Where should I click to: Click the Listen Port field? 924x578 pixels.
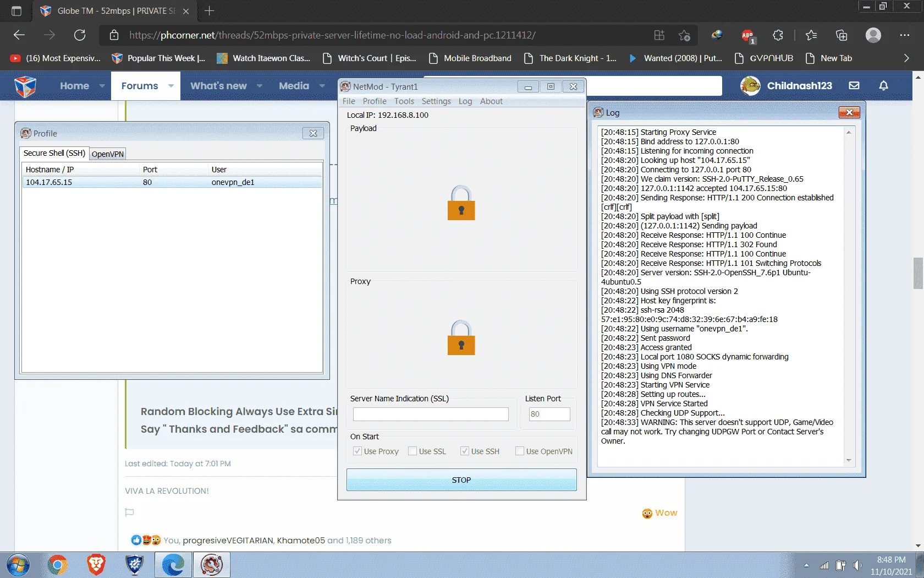pos(549,414)
